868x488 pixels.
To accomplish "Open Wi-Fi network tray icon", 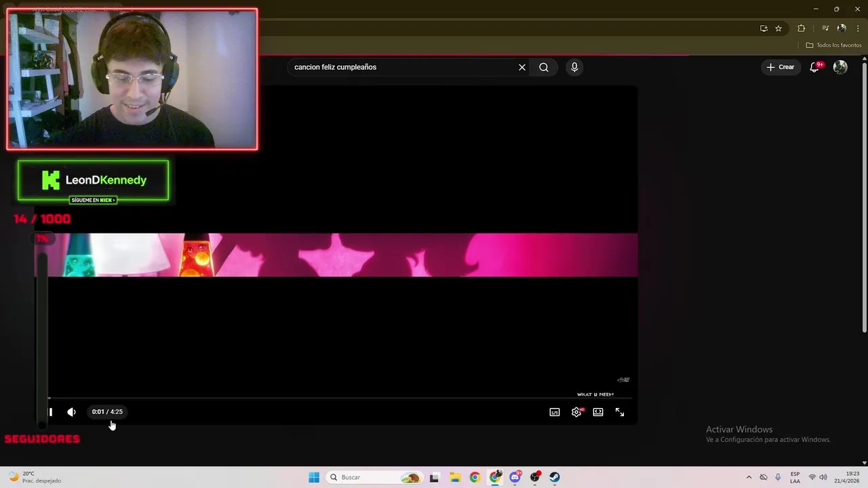I will coord(812,477).
